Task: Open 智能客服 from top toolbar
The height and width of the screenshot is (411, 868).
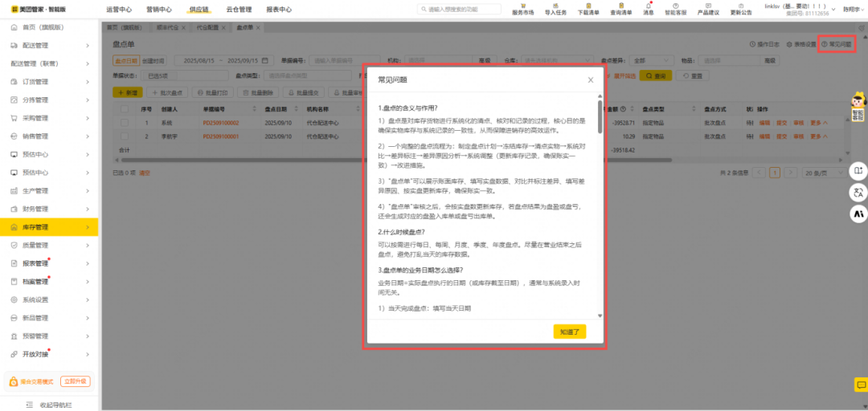Action: (x=676, y=6)
